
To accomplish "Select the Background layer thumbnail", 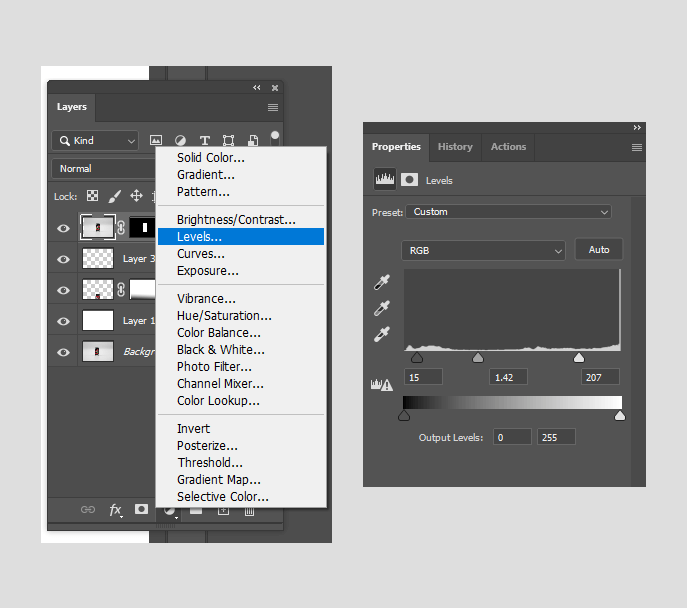I will 98,351.
